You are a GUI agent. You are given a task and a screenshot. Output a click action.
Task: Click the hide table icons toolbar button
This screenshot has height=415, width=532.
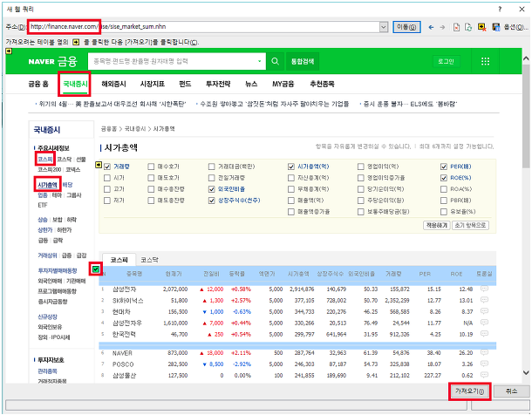click(482, 27)
